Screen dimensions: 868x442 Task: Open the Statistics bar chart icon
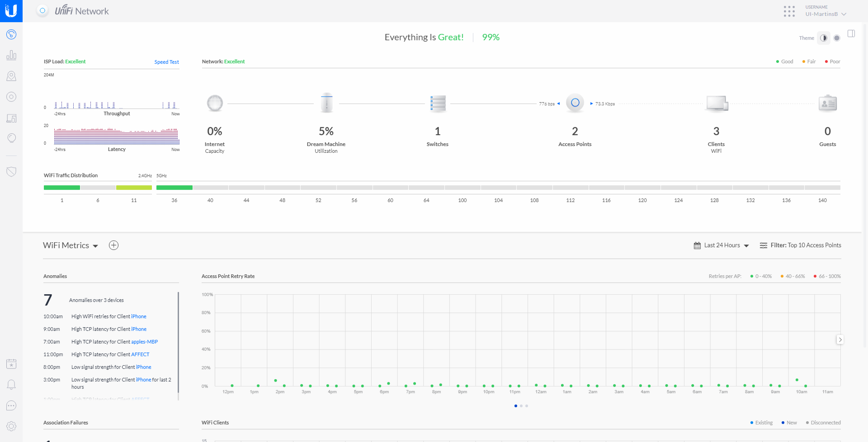click(11, 55)
